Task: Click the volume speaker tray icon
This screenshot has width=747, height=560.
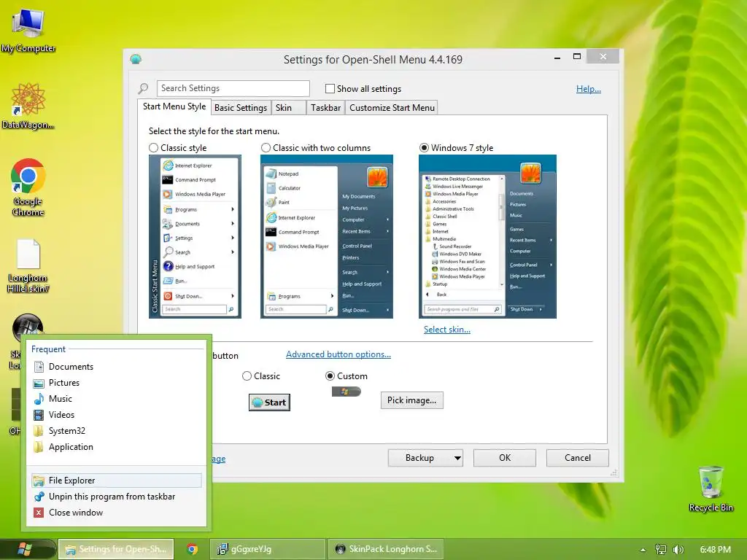Action: point(678,549)
